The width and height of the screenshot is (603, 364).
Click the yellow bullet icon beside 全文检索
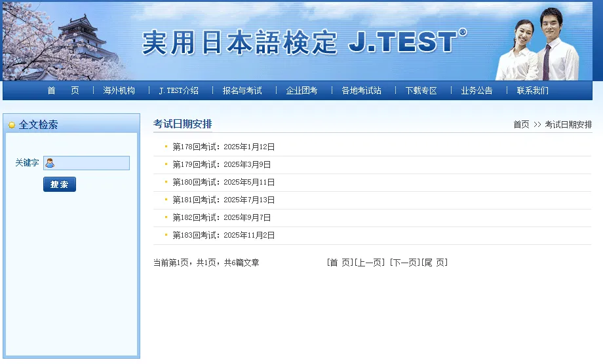(12, 125)
